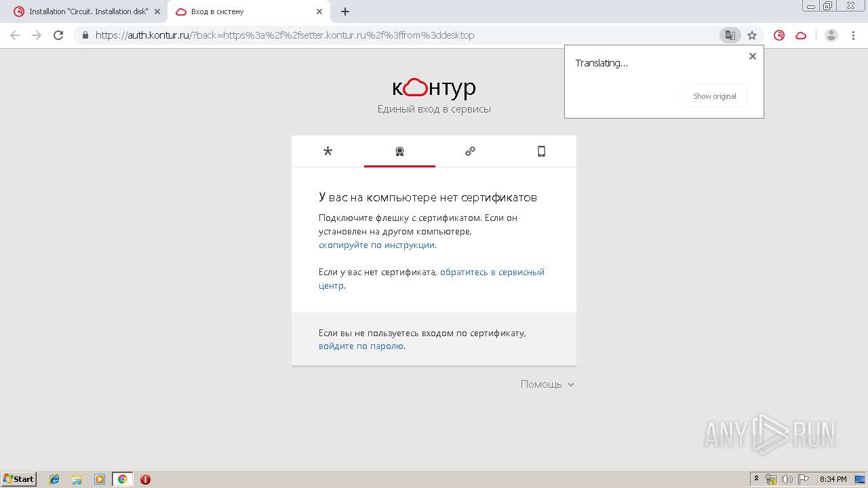The width and height of the screenshot is (868, 488).
Task: Expand the Помощь help dropdown
Action: click(547, 384)
